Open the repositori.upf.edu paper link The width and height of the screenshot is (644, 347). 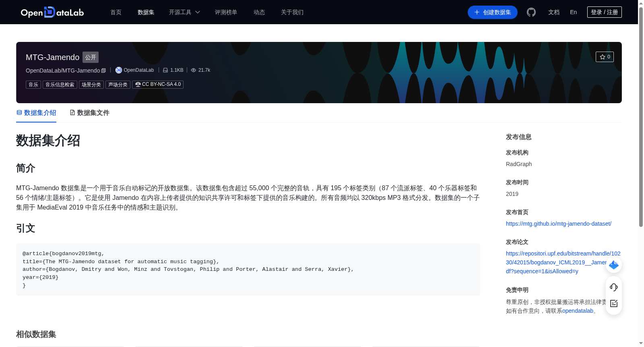(563, 262)
